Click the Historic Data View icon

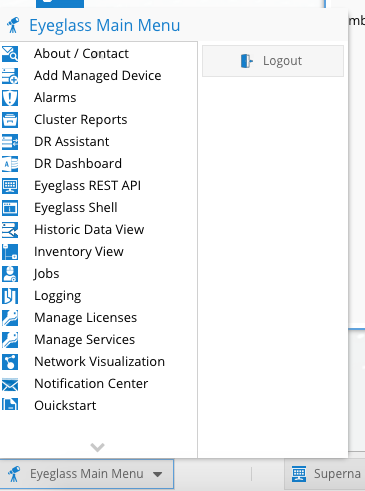click(x=10, y=230)
